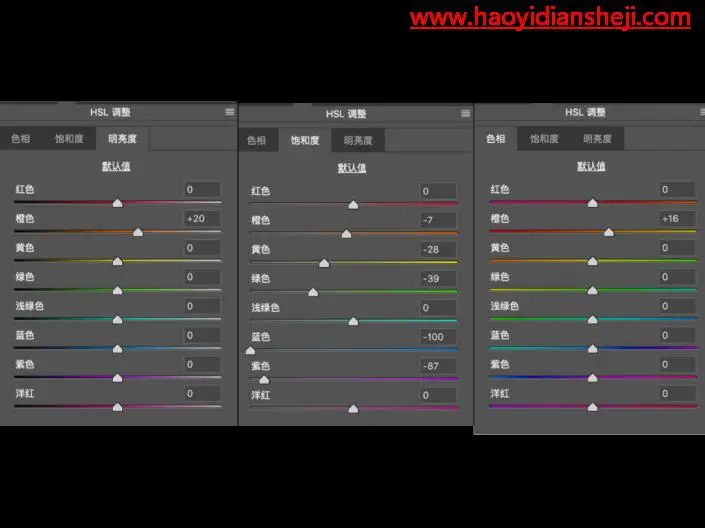705x528 pixels.
Task: Click the 紫色 hue slider handle
Action: pyautogui.click(x=593, y=378)
